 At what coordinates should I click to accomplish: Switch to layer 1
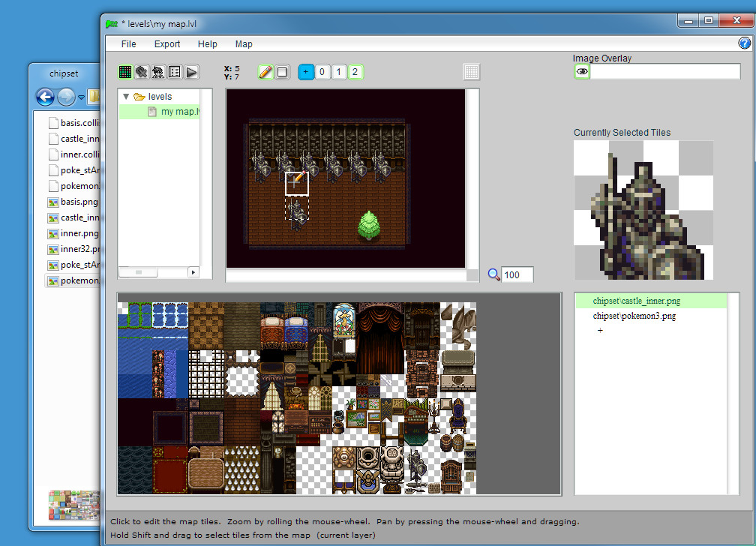(338, 72)
